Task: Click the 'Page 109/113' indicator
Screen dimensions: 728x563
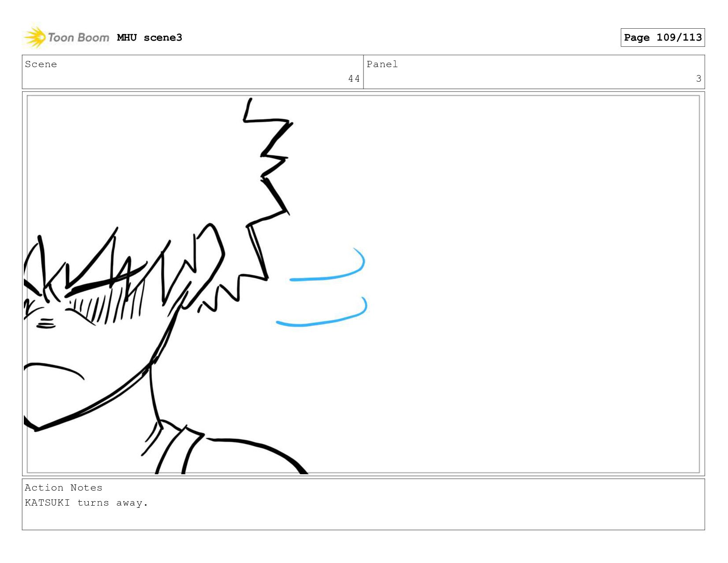Action: point(663,38)
